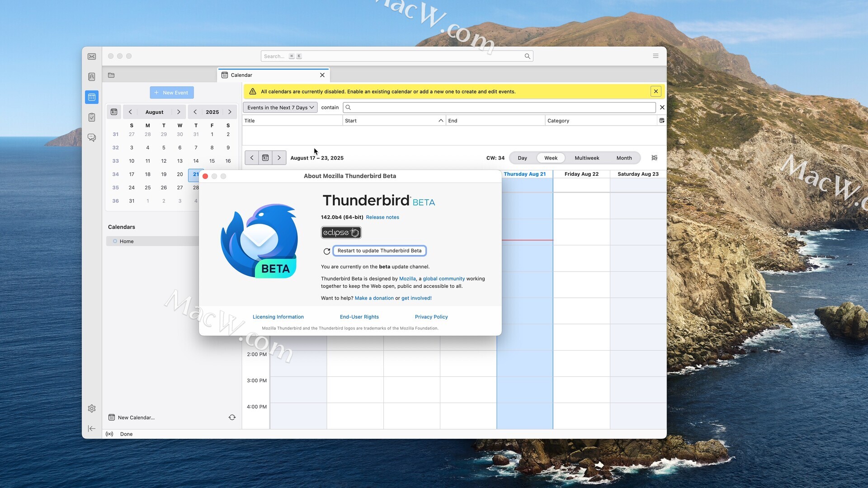Click Restart to update Thunderbird Beta
Image resolution: width=868 pixels, height=488 pixels.
pos(379,251)
